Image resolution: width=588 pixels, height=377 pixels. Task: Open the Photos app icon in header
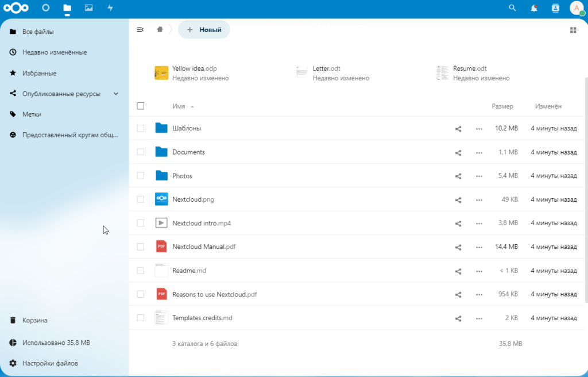[x=89, y=7]
